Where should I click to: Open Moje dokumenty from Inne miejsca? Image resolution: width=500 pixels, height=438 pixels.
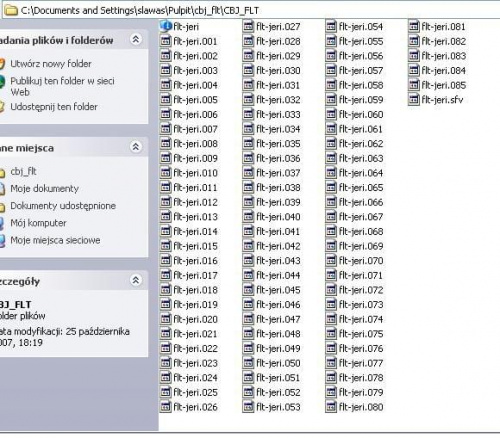click(x=45, y=189)
